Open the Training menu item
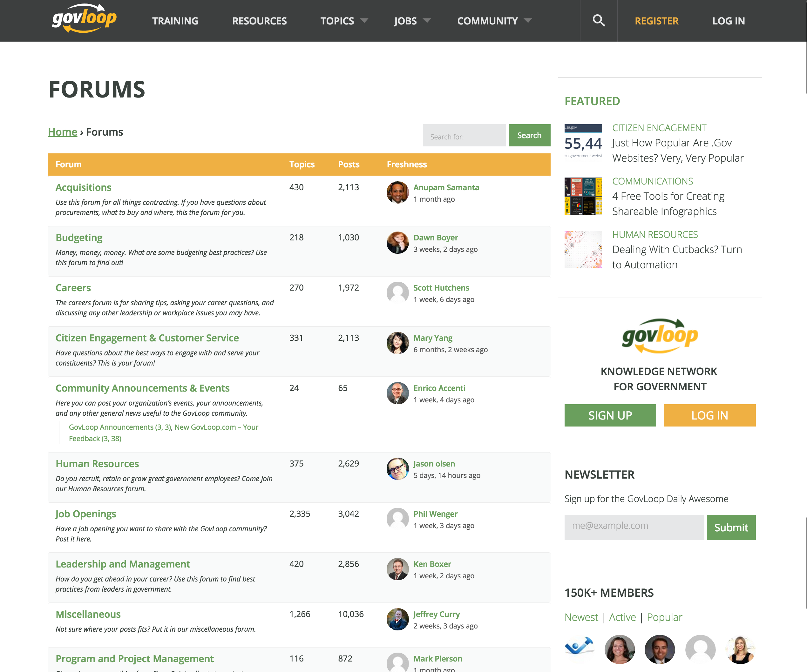This screenshot has width=807, height=672. 175,21
